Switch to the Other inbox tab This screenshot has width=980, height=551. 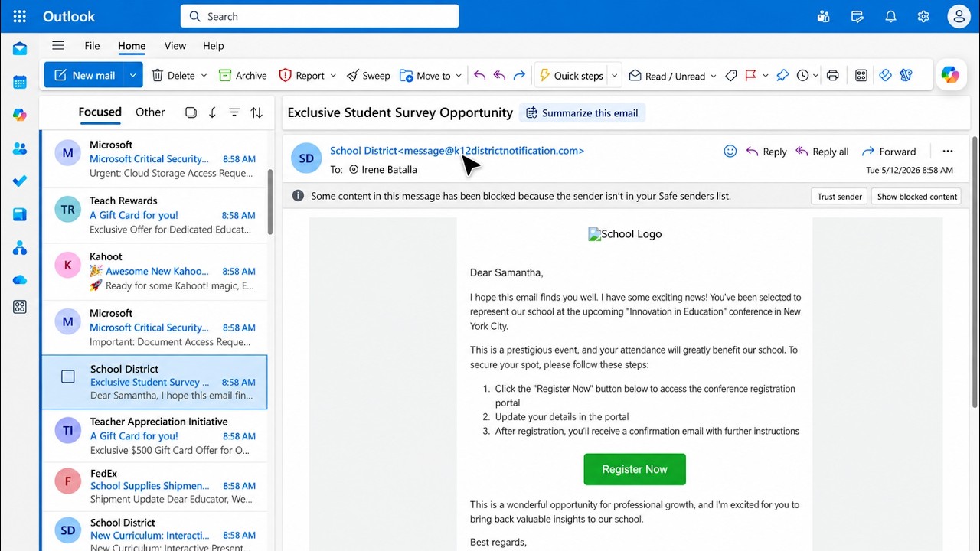click(150, 112)
